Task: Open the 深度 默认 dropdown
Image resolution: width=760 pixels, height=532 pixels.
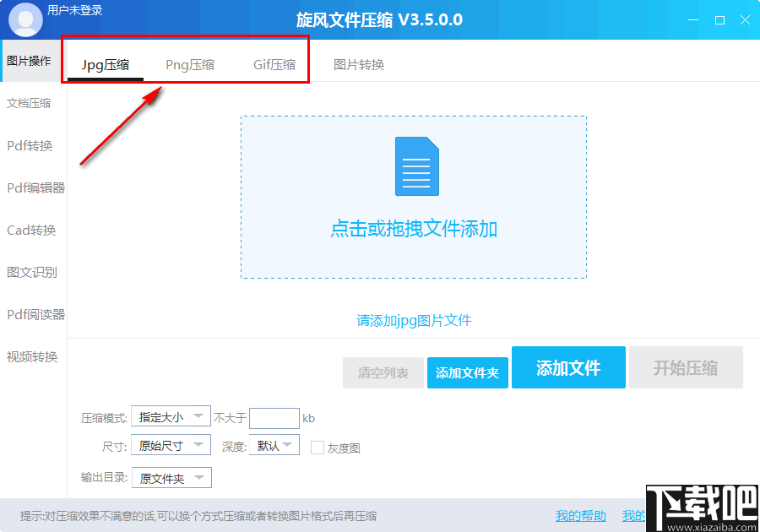Action: (274, 445)
